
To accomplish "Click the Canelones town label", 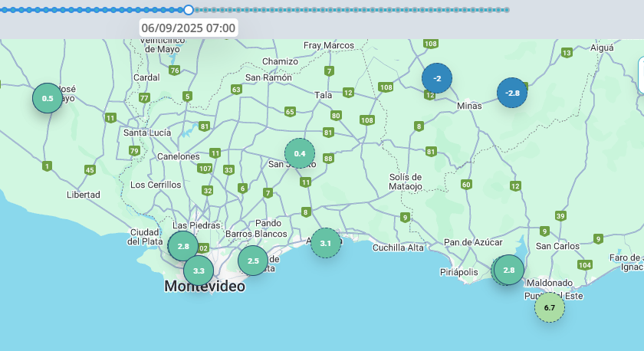I will tap(156, 156).
